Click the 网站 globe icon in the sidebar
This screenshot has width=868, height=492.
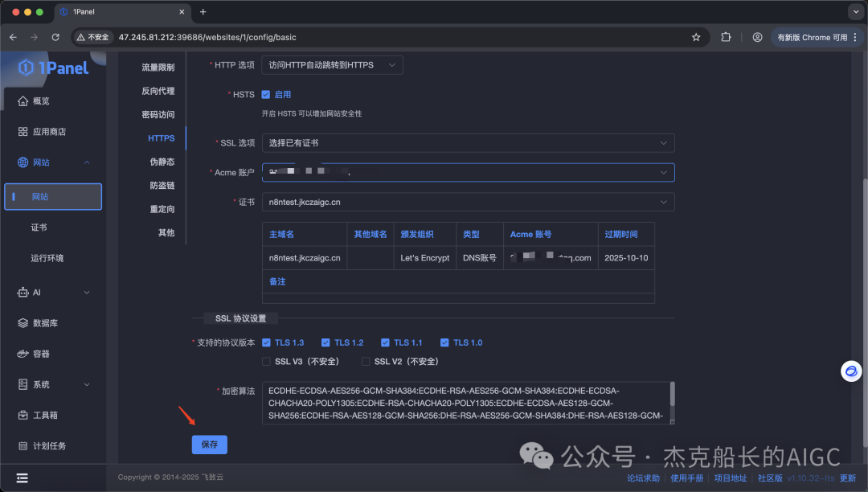pos(23,162)
